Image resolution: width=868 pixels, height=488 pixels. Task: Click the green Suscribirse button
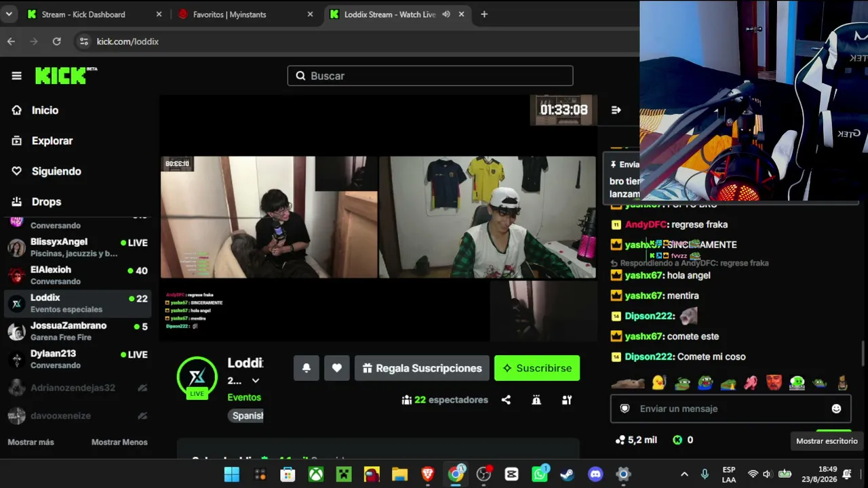tap(537, 368)
